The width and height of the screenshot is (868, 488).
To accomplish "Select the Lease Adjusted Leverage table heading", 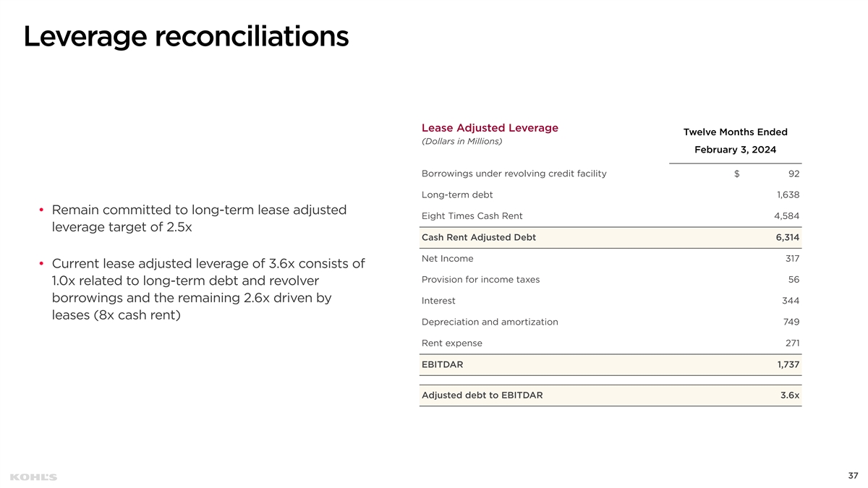I will coord(489,128).
